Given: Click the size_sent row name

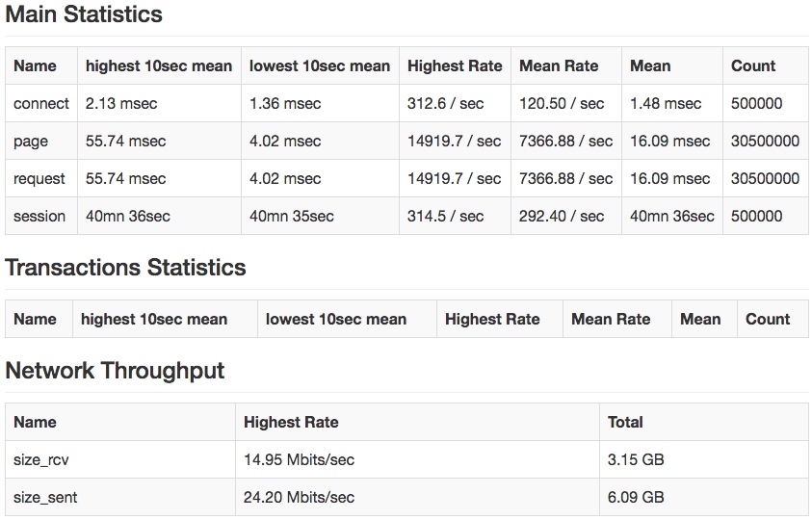Looking at the screenshot, I should pos(45,498).
